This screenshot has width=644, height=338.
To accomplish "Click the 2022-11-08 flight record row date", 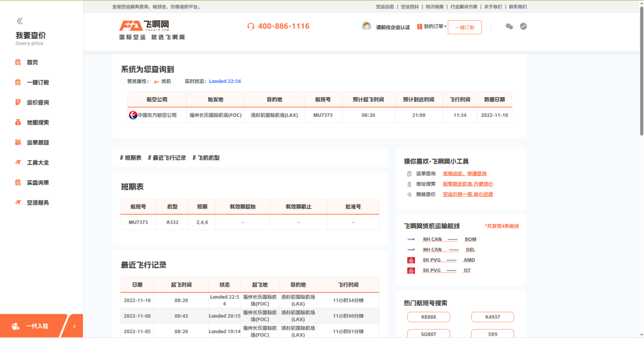I will pos(137,316).
